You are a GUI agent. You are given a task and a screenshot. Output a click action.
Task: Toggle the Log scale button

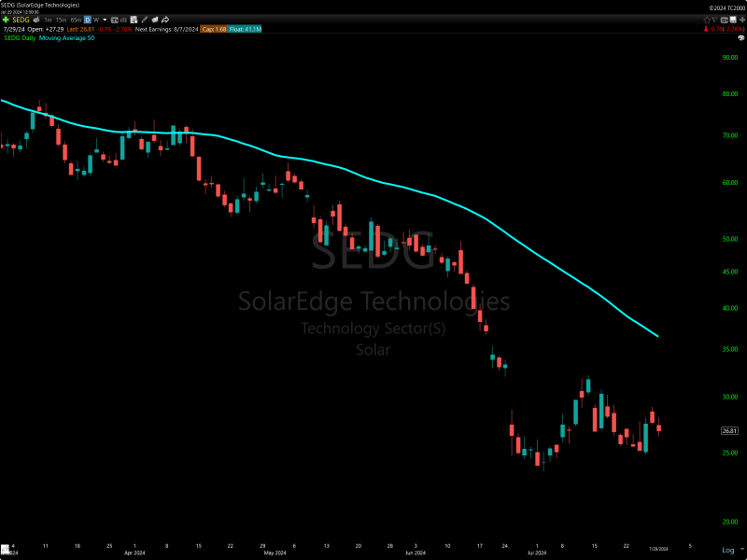pyautogui.click(x=728, y=550)
